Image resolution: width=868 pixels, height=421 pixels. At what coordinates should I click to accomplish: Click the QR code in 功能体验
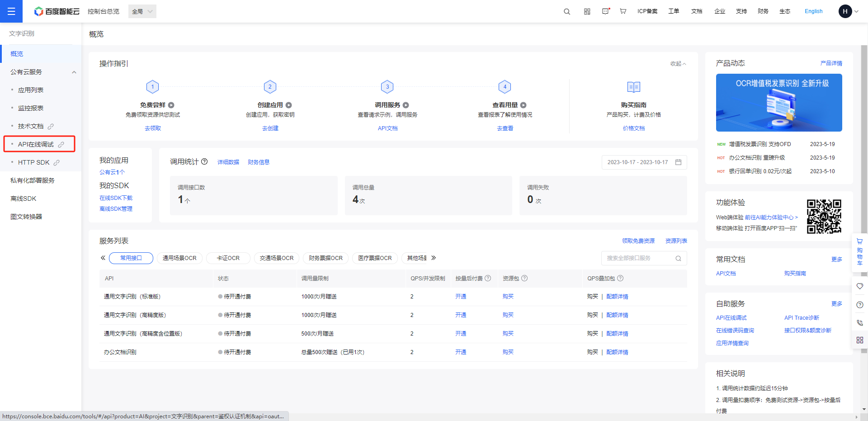pyautogui.click(x=824, y=216)
